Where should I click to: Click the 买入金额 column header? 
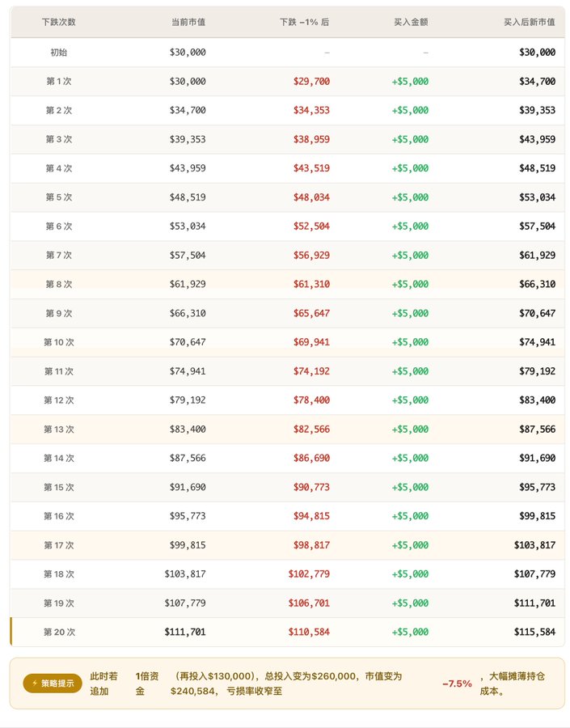click(411, 22)
